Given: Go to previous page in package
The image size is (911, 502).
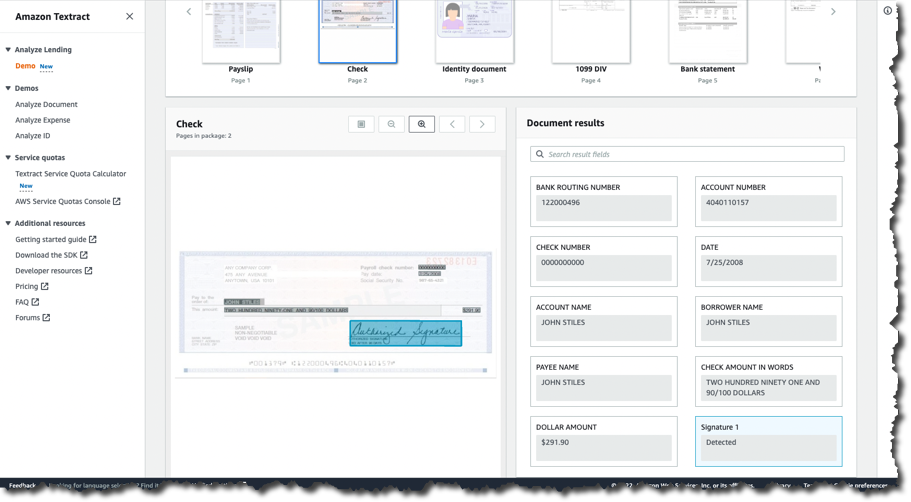Looking at the screenshot, I should (x=452, y=125).
